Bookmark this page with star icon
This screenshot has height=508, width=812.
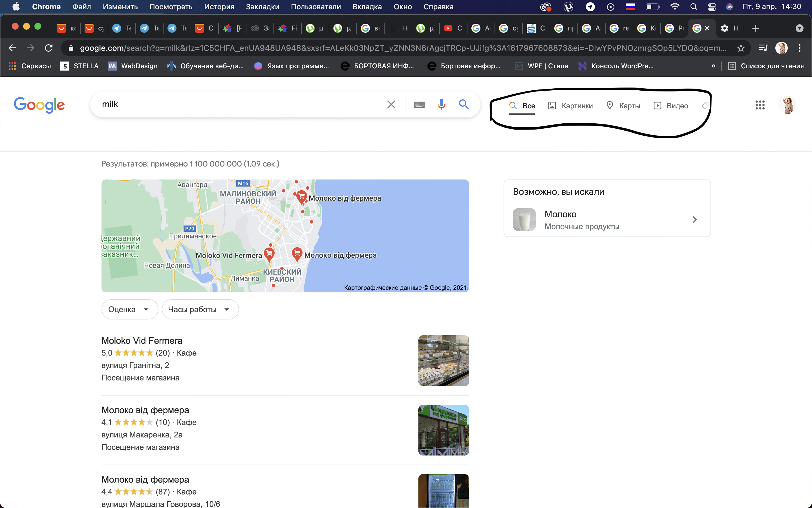pyautogui.click(x=741, y=48)
